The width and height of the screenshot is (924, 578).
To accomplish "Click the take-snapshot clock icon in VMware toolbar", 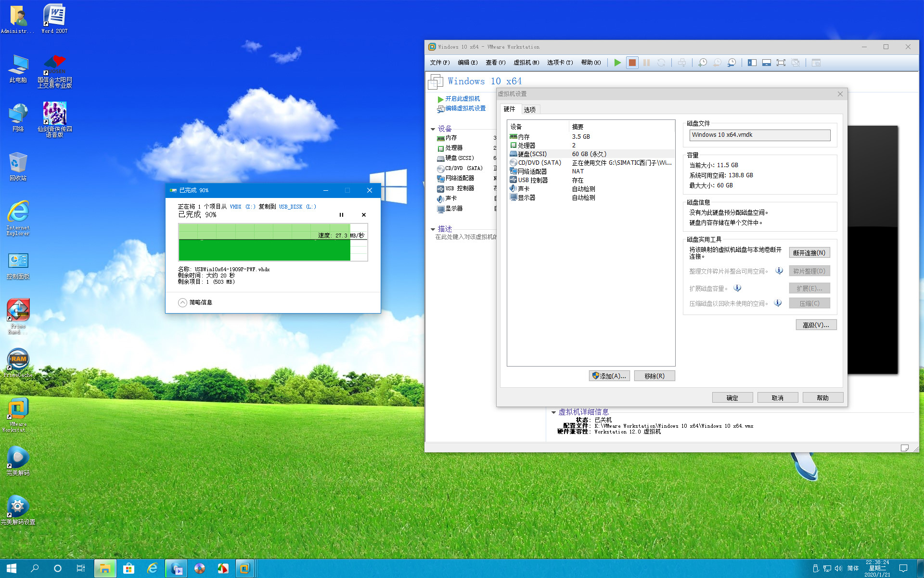I will point(703,63).
